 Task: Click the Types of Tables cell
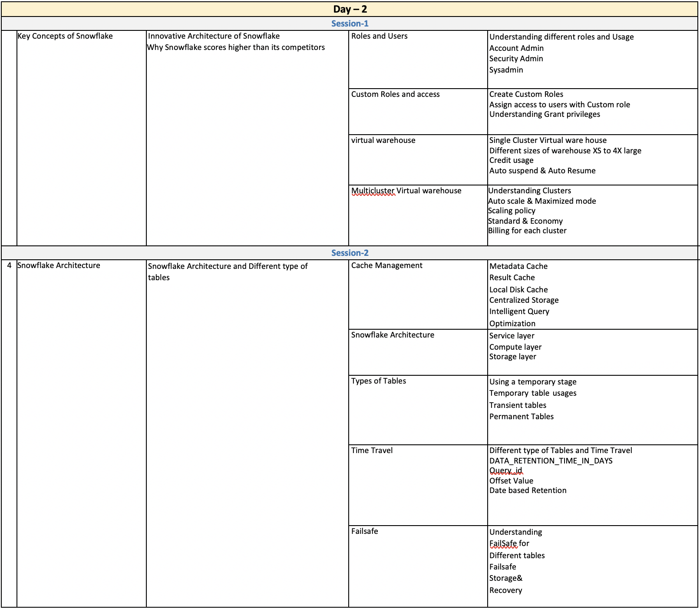click(378, 381)
